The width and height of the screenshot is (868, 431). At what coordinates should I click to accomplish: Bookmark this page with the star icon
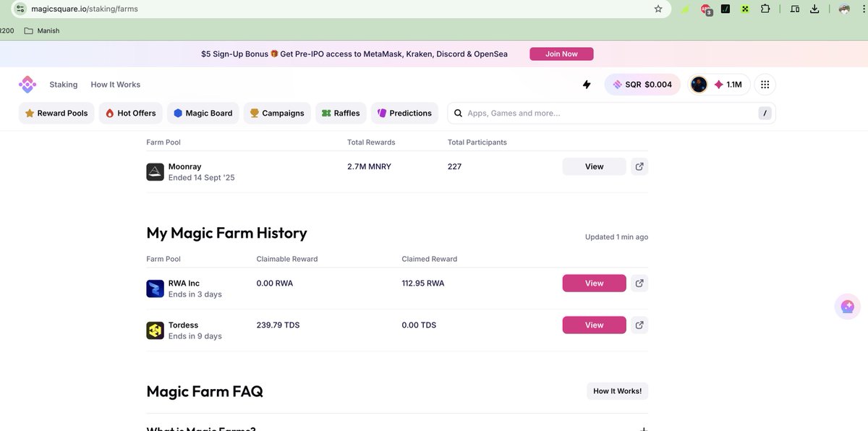tap(658, 9)
